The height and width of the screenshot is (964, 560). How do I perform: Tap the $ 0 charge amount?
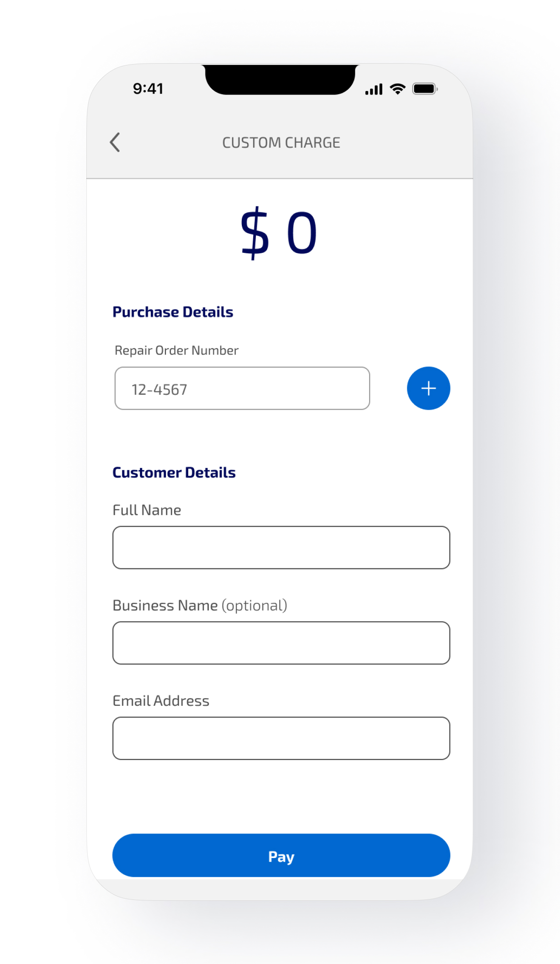click(279, 233)
